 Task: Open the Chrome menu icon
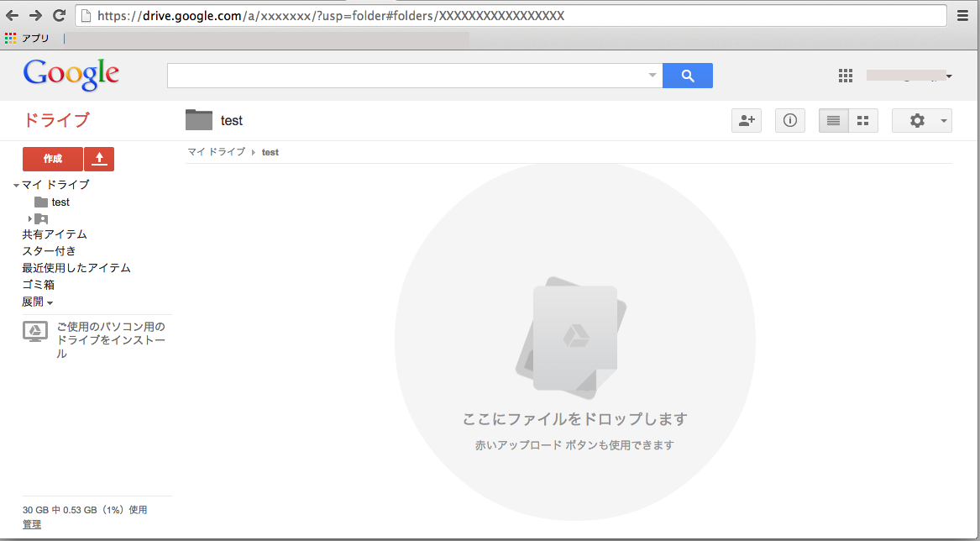[962, 14]
